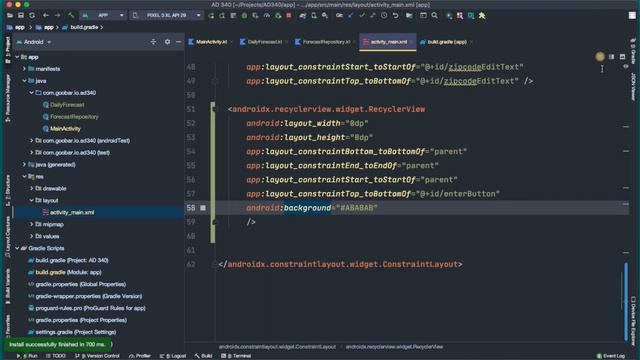Click the yellow-green icon at toolbar end
Screen dimensions: 640x360
click(x=482, y=16)
